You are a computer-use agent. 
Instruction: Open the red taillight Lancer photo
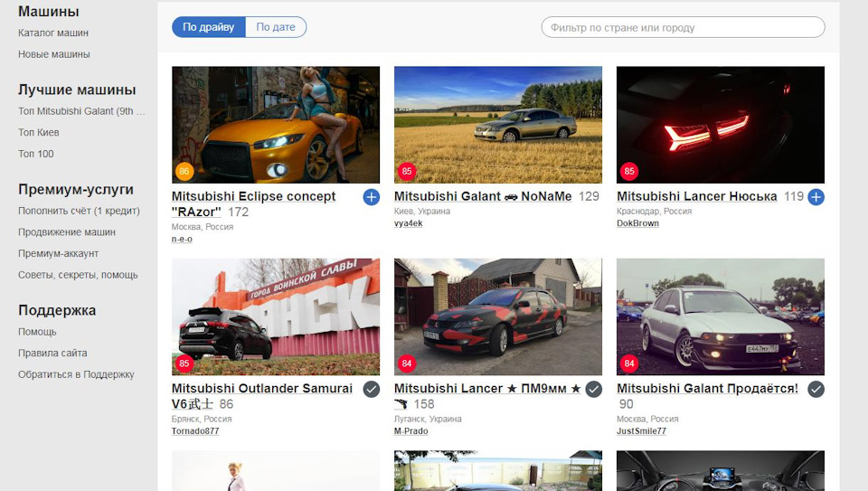pyautogui.click(x=721, y=125)
